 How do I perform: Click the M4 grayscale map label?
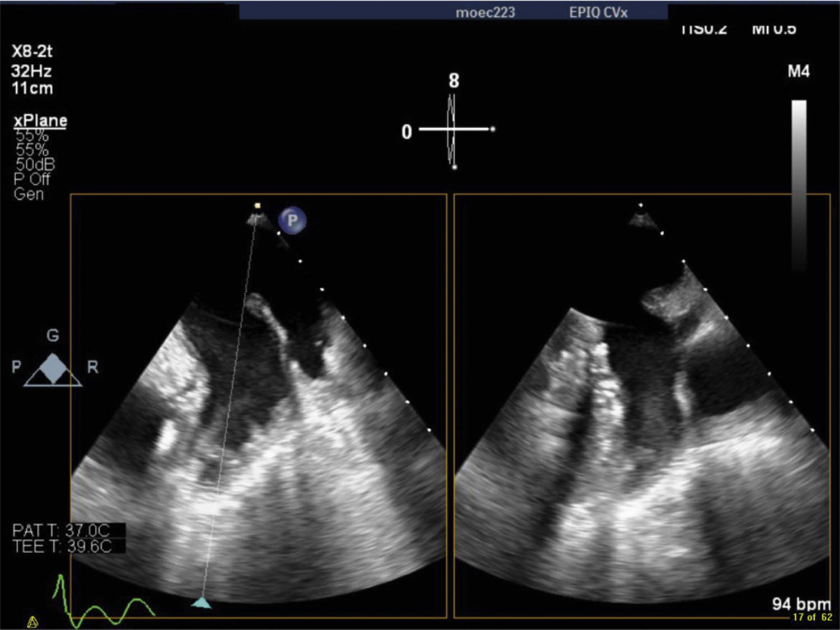pyautogui.click(x=798, y=72)
